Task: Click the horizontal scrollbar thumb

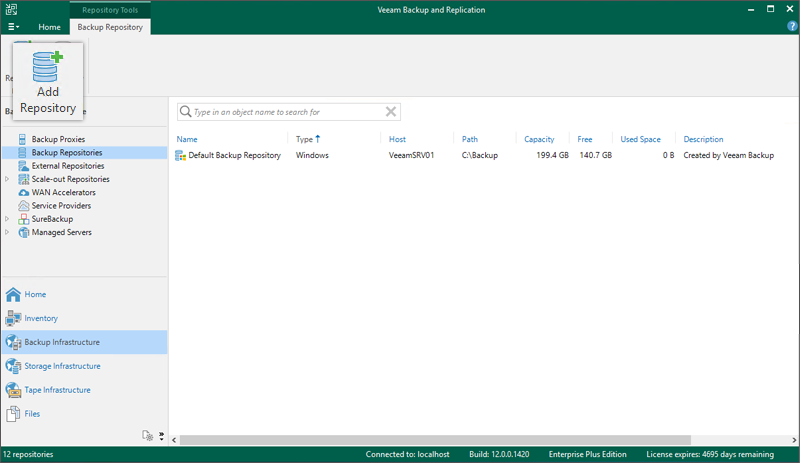Action: pos(435,440)
